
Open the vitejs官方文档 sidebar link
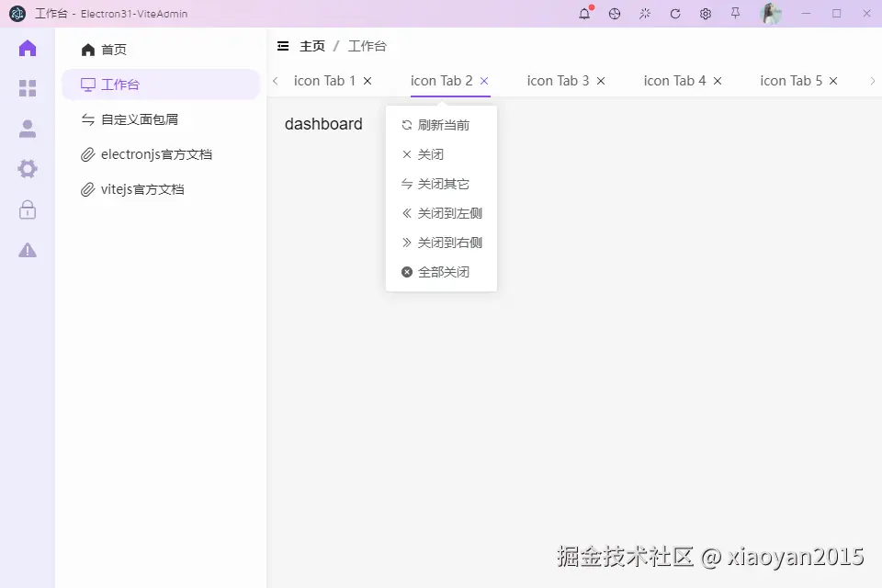tap(145, 188)
